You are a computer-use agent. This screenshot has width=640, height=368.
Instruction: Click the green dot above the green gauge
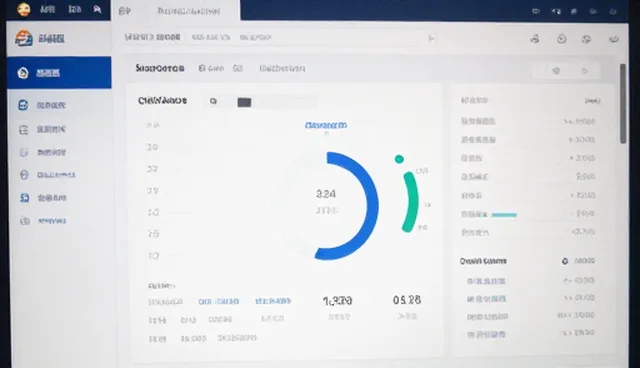[x=399, y=159]
